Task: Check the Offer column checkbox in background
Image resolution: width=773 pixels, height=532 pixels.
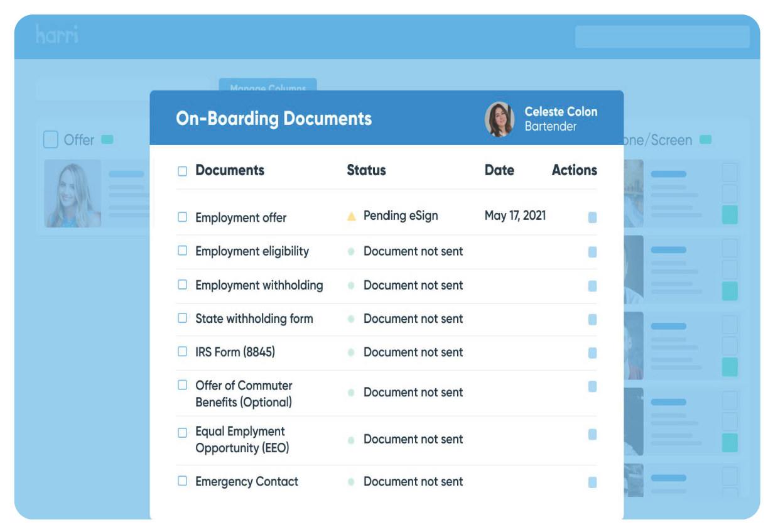Action: tap(51, 139)
